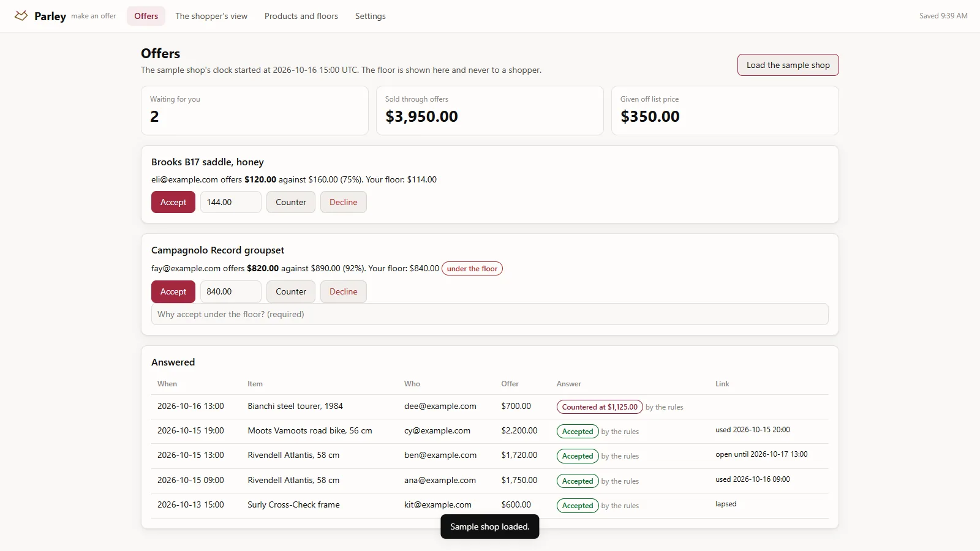Click the 'under the floor' badge

(x=472, y=269)
